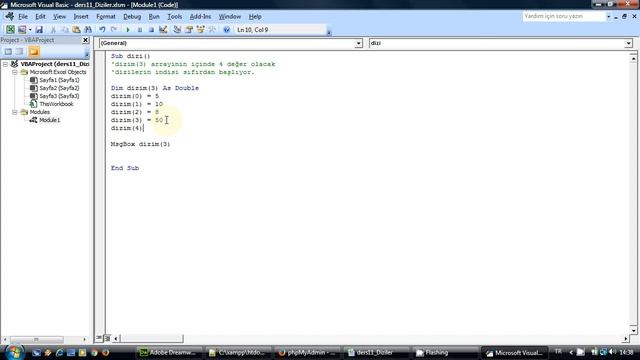The width and height of the screenshot is (640, 360).
Task: Open the Edit menu
Action: tap(40, 17)
